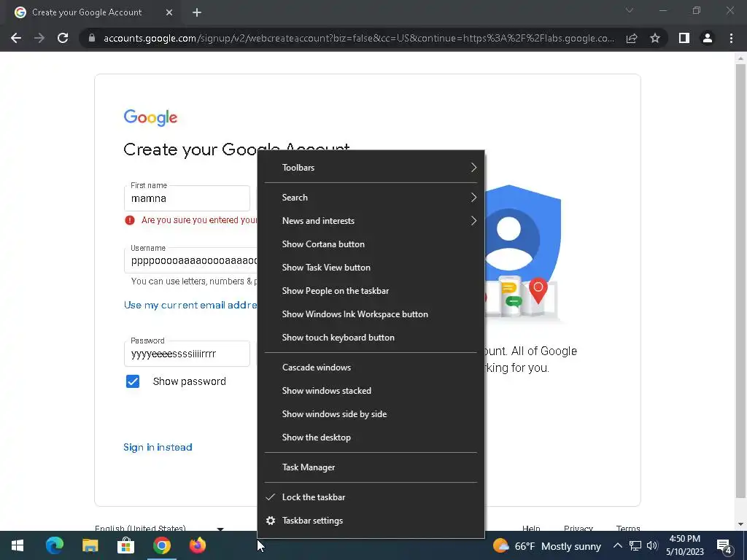Toggle Show touch keyboard button
The image size is (747, 560).
tap(371, 338)
